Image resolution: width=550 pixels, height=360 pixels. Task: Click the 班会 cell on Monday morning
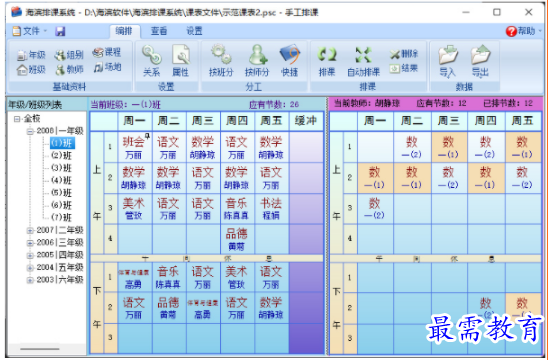[134, 147]
